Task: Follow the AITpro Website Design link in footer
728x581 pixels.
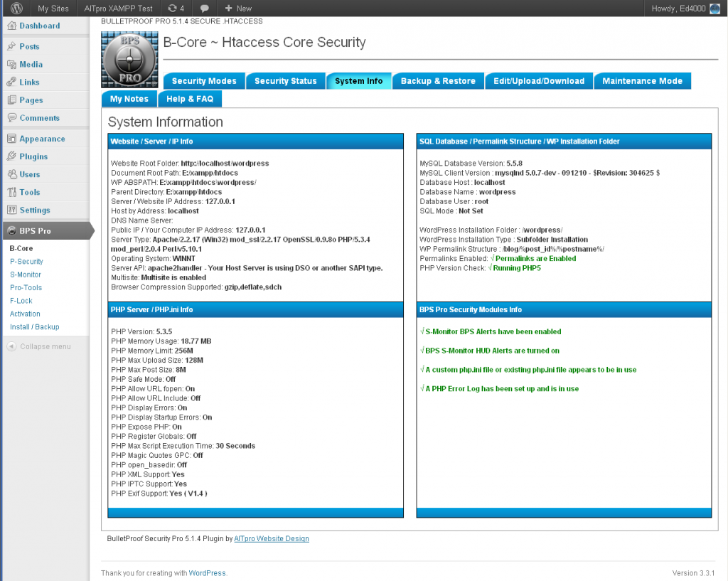Action: [x=271, y=538]
